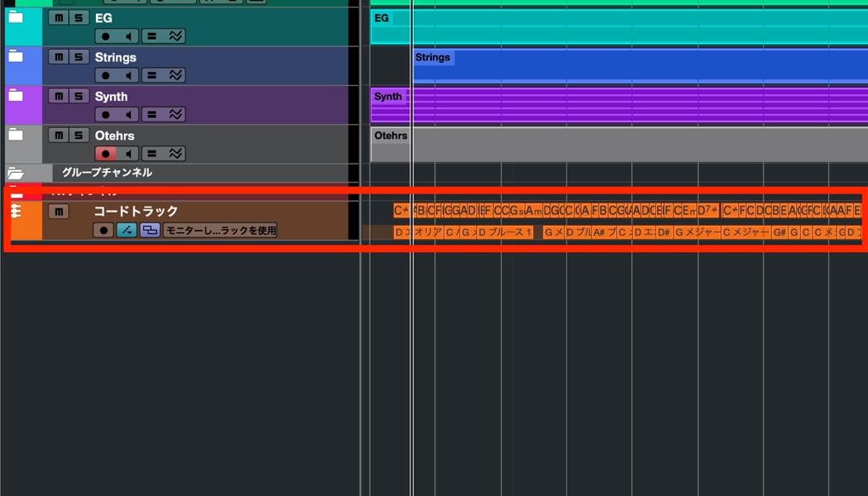Solo the Otehrs track
The width and height of the screenshot is (868, 496).
79,136
